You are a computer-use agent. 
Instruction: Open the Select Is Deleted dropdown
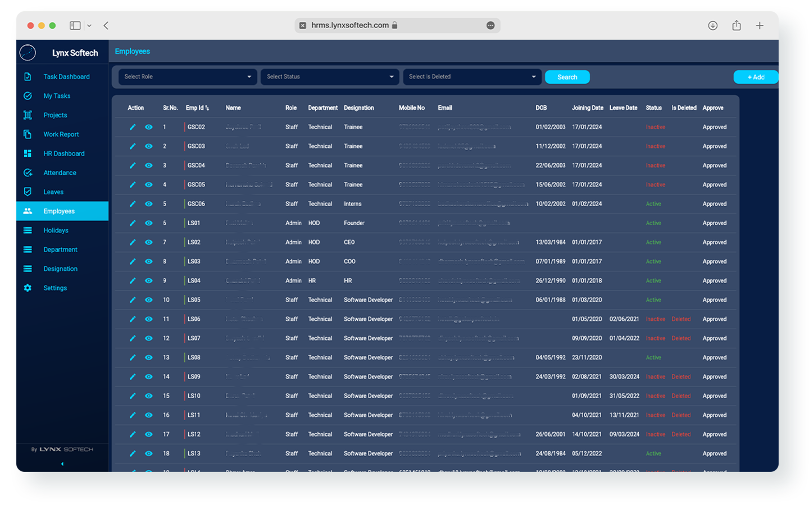coord(472,77)
